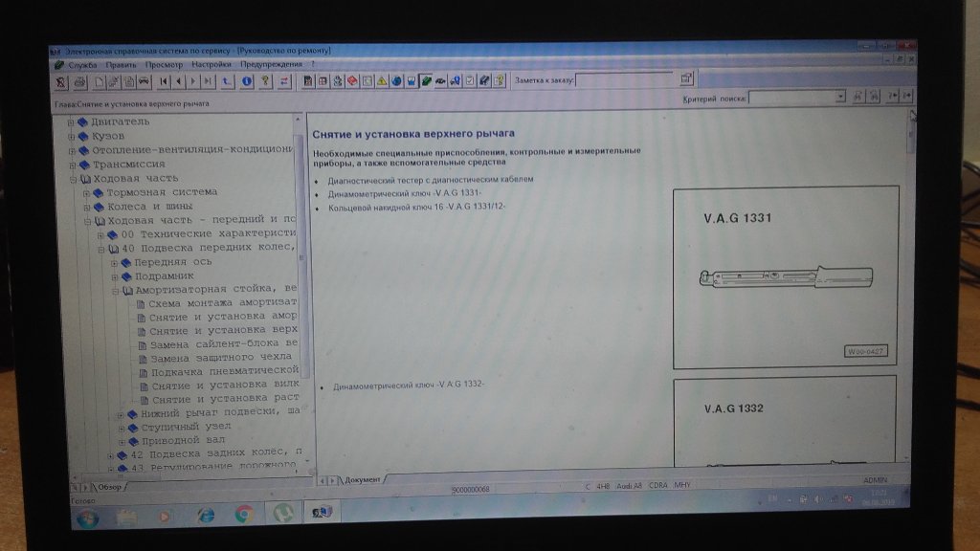Open the Настройки menu
This screenshot has width=980, height=551.
click(211, 64)
